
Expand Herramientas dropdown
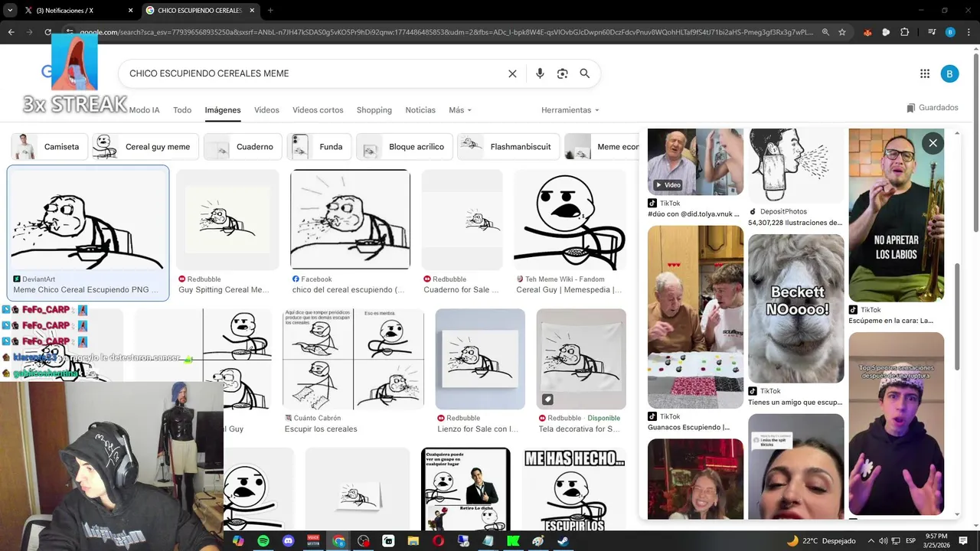[570, 110]
